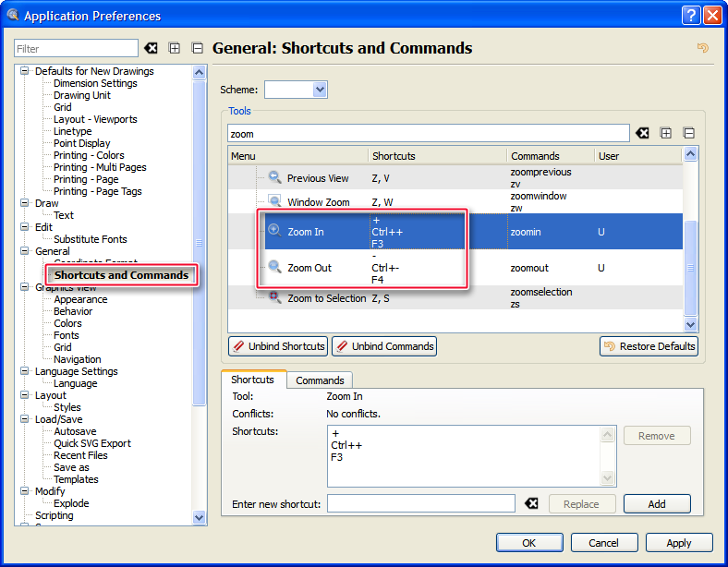Focus the preferences Filter input
Screen dimensions: 728x567
click(x=76, y=48)
